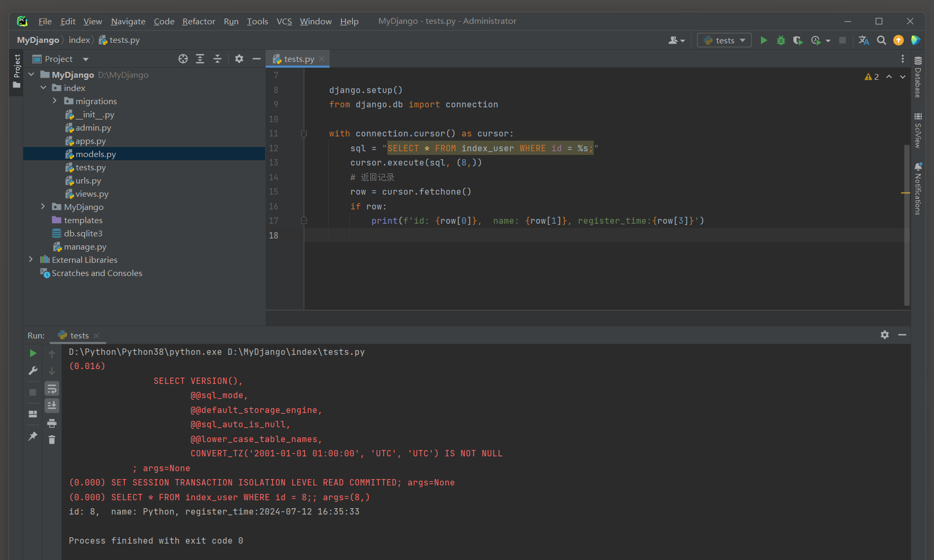
Task: Select Scratches and Consoles node
Action: click(x=91, y=273)
